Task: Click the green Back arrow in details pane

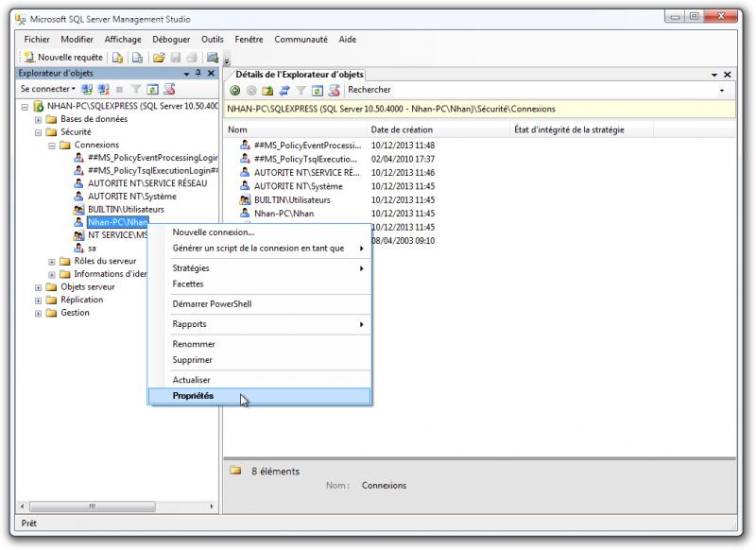Action: (x=234, y=90)
